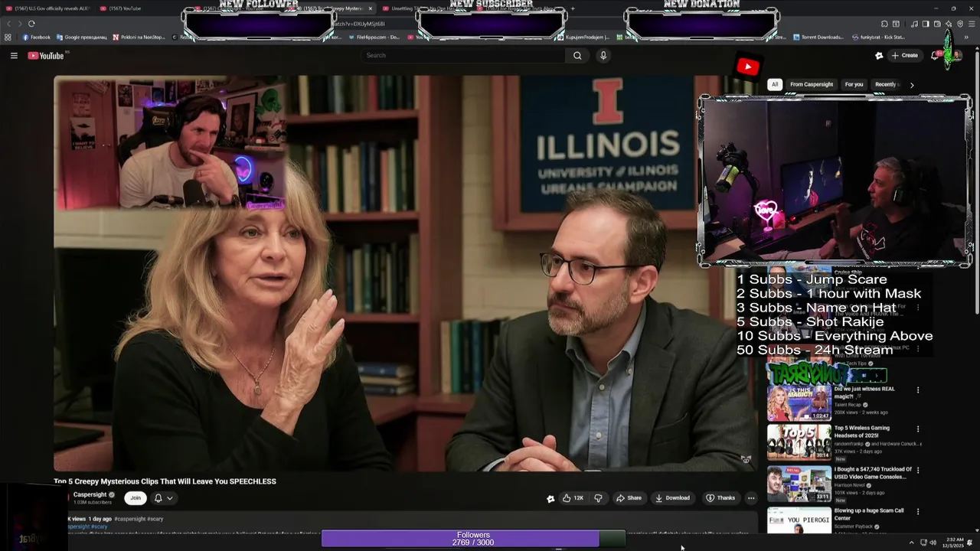Open the Torrent Downloads bookmark

818,37
